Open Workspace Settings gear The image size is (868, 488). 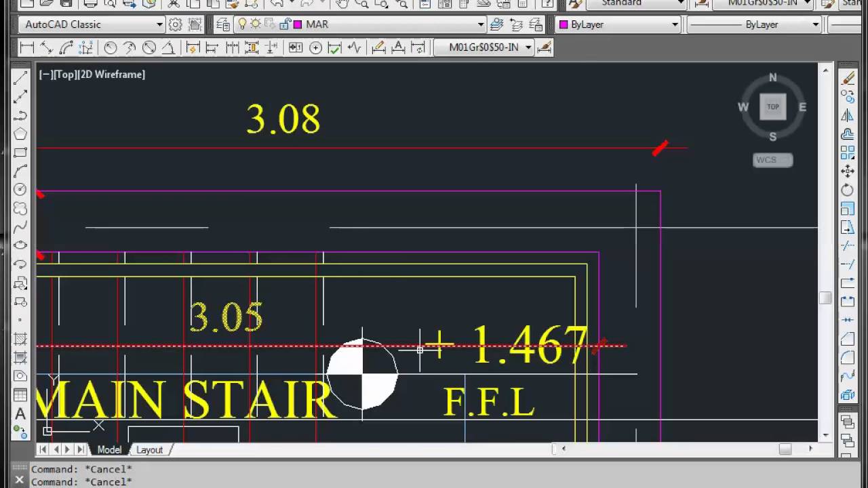pyautogui.click(x=176, y=24)
